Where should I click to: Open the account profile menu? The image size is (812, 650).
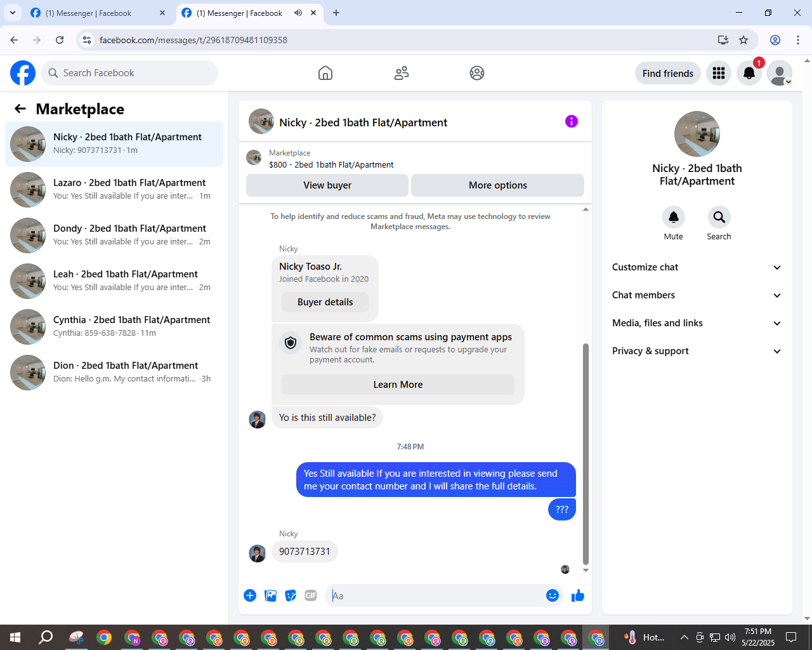click(x=780, y=73)
